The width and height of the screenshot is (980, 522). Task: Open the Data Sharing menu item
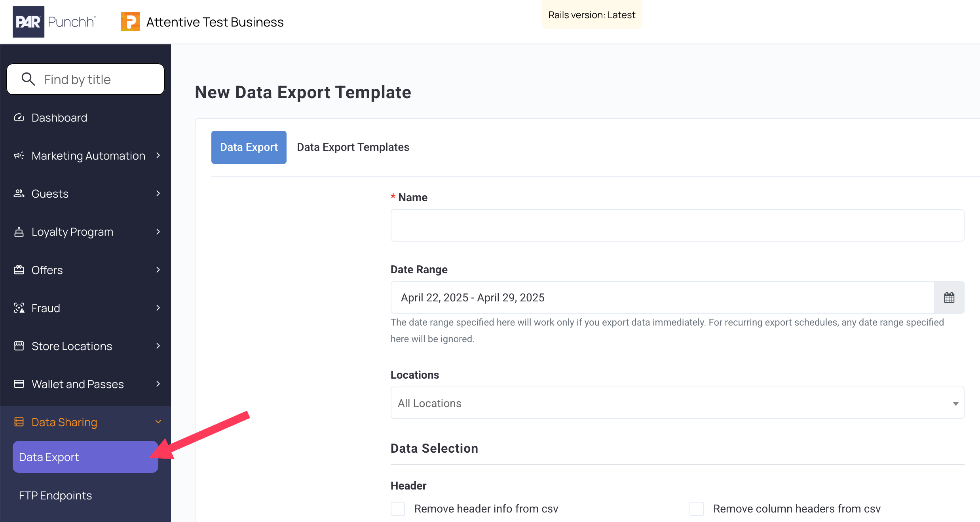point(64,422)
